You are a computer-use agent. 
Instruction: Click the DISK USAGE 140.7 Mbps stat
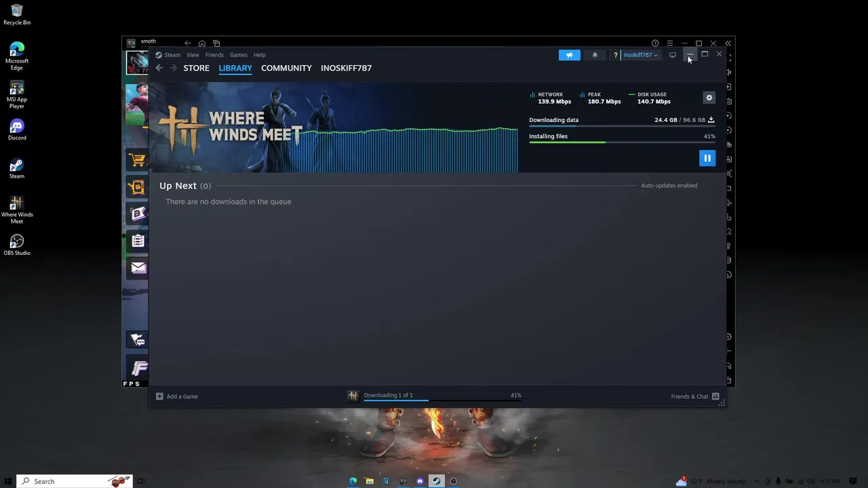coord(650,98)
